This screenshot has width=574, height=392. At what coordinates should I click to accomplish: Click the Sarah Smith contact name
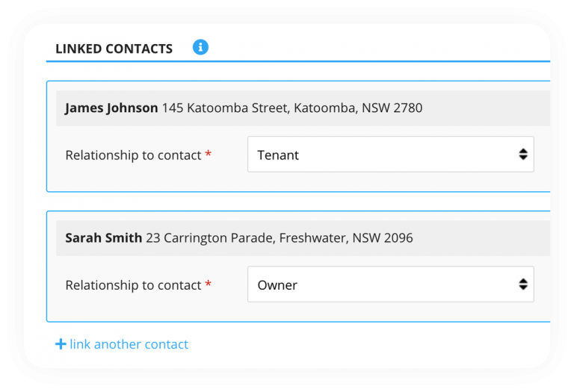(103, 238)
